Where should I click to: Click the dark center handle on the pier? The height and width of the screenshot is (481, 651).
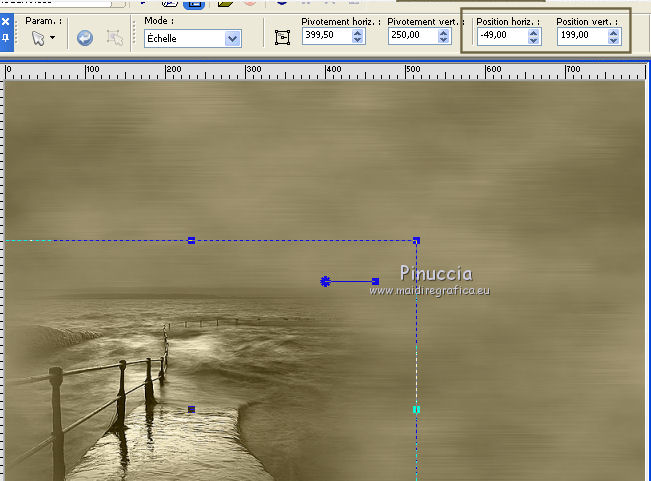pyautogui.click(x=191, y=409)
